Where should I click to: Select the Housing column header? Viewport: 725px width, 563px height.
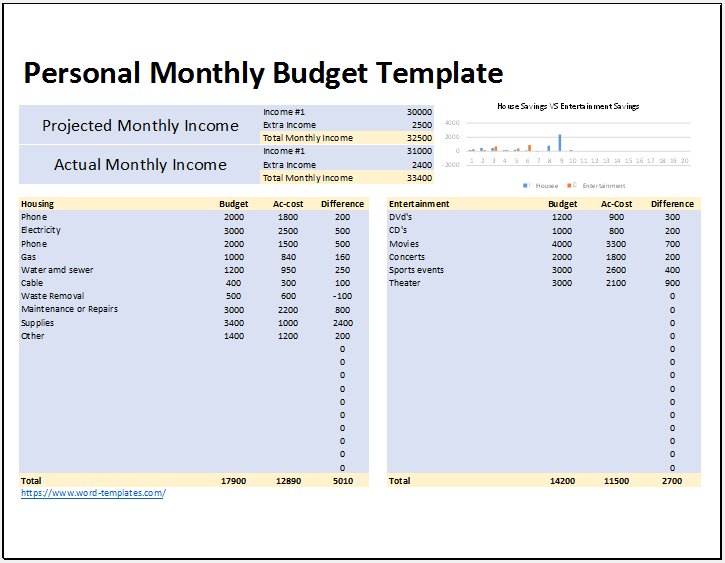coord(38,204)
